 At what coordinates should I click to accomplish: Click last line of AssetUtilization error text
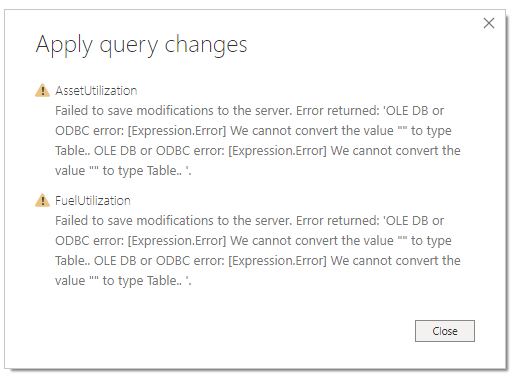tap(123, 171)
